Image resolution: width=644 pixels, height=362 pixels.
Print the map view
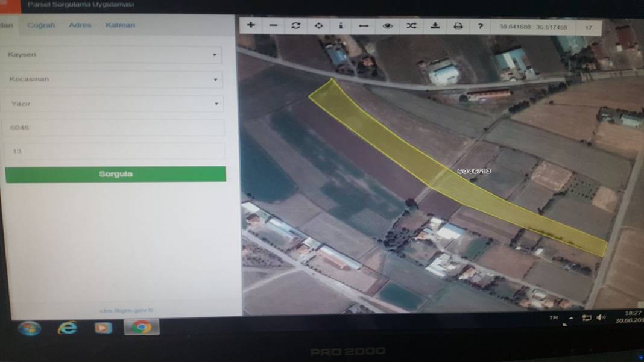point(458,26)
